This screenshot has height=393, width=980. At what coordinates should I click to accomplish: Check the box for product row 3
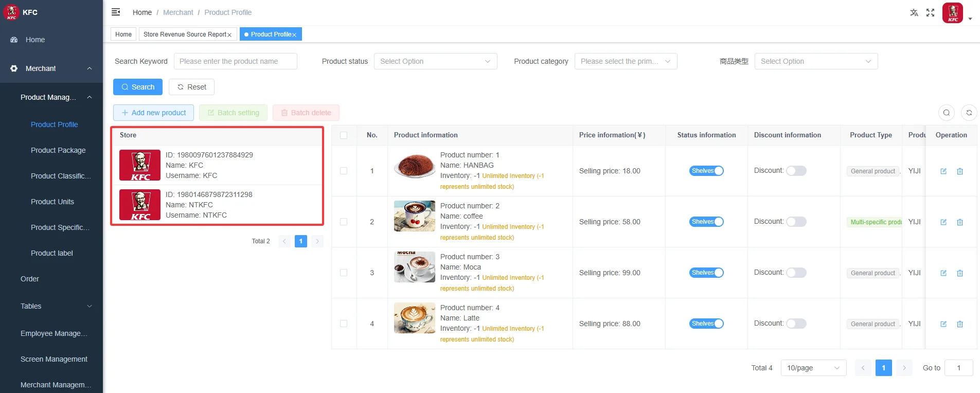(344, 273)
